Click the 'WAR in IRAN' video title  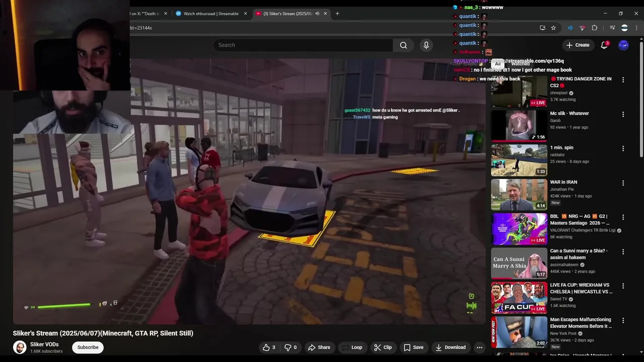click(563, 182)
